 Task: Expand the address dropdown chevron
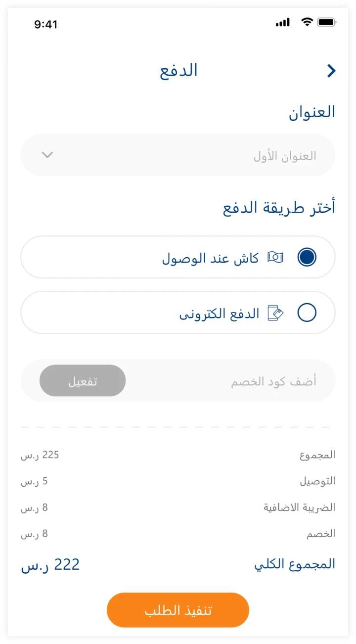coord(47,155)
